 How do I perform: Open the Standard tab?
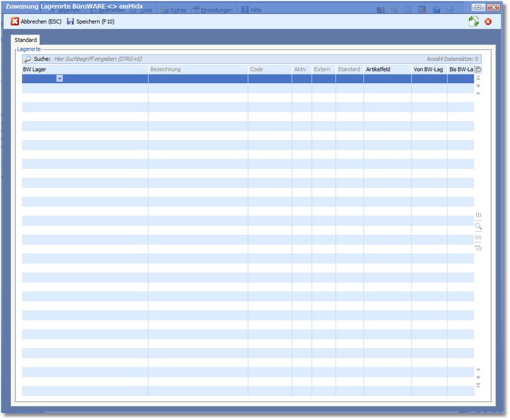(26, 41)
